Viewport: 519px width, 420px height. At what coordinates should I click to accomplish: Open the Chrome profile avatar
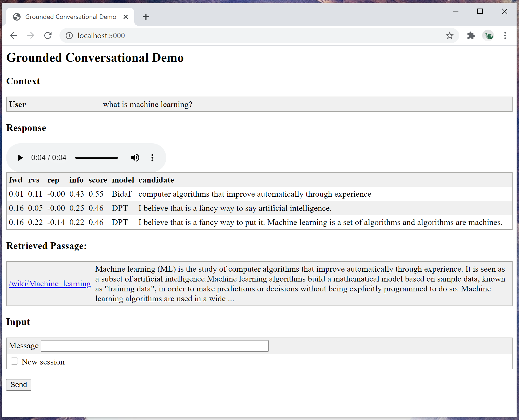pos(488,35)
